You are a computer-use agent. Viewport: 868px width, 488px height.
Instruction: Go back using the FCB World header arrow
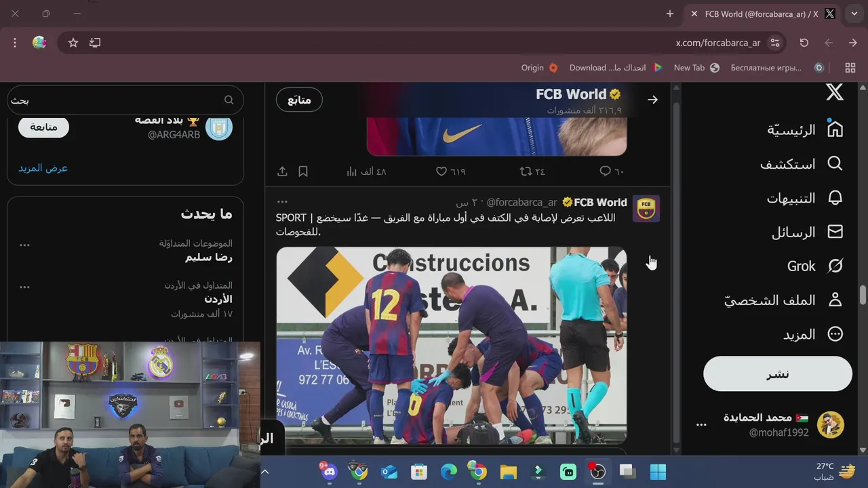[x=652, y=100]
